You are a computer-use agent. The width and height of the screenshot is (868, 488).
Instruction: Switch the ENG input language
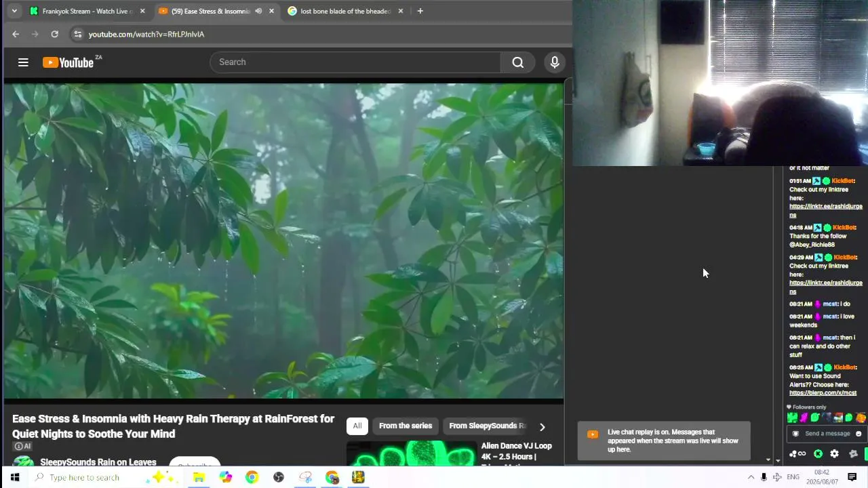pos(793,477)
